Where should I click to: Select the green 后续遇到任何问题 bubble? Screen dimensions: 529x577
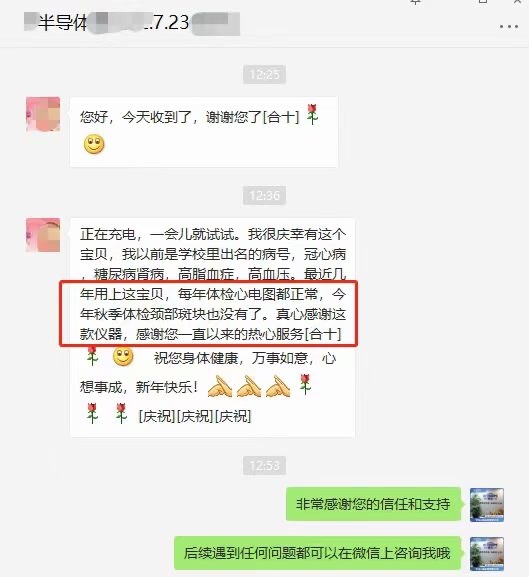pos(317,553)
